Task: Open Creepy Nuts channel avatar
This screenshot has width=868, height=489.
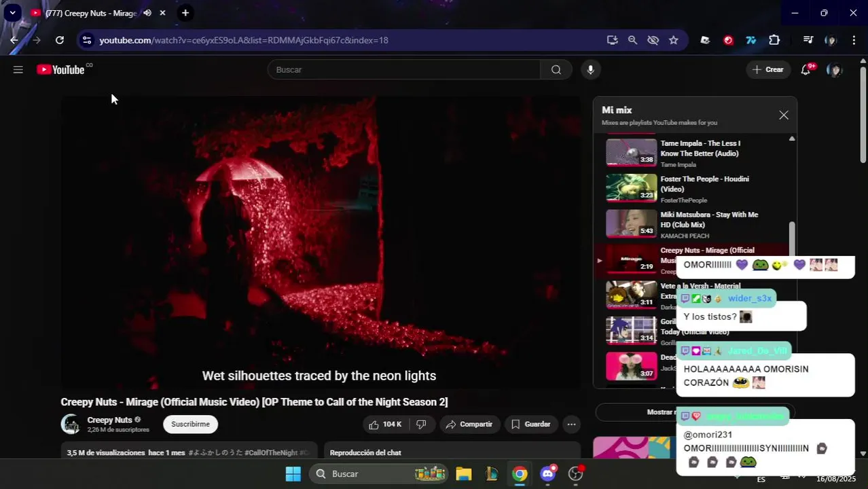Action: tap(71, 424)
